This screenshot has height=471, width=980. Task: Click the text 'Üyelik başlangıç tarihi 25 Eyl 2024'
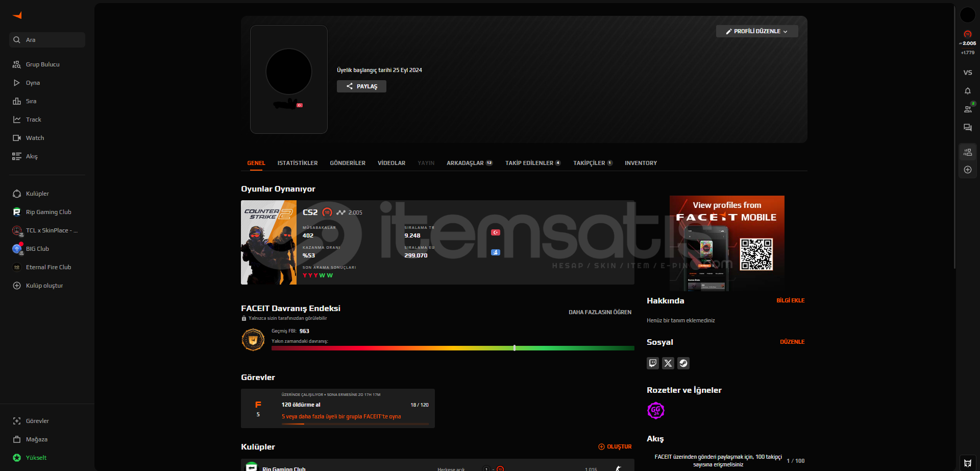coord(379,70)
